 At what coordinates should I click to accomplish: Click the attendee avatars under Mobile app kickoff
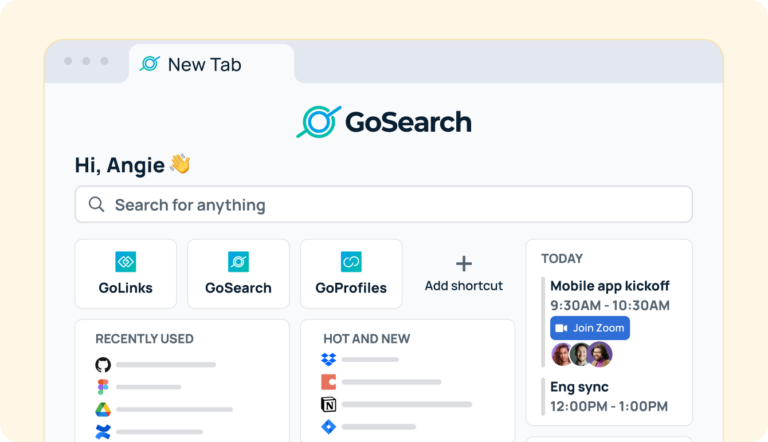581,354
